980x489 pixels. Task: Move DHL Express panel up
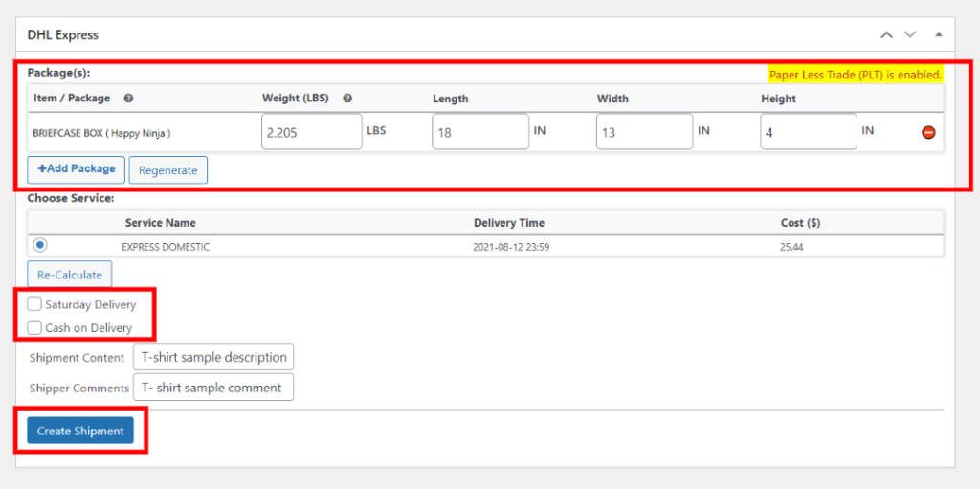(886, 35)
